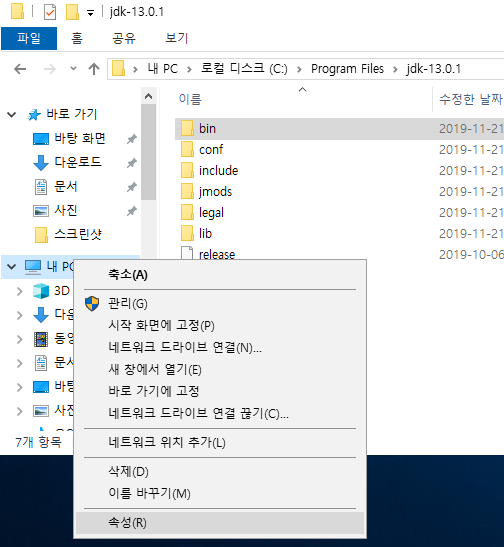Image resolution: width=504 pixels, height=547 pixels.
Task: Choose 축소(A) from the context menu
Action: point(220,275)
